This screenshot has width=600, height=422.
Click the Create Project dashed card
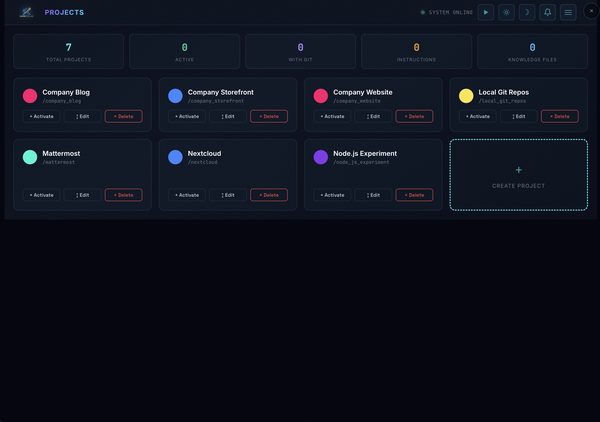pos(519,175)
